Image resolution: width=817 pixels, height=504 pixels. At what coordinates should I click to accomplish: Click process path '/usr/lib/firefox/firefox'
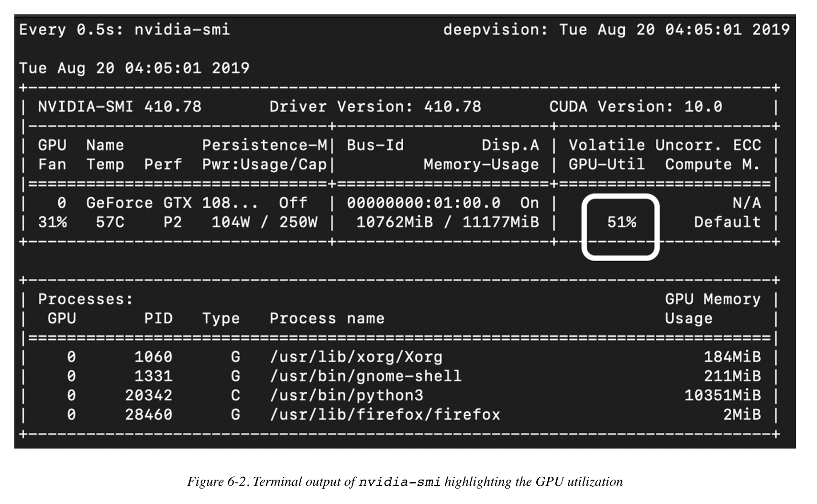pos(385,414)
